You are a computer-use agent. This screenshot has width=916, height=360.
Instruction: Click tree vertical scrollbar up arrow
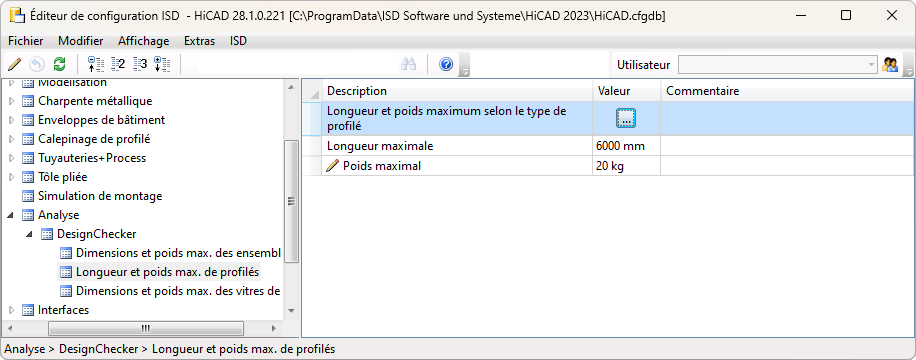pos(291,87)
